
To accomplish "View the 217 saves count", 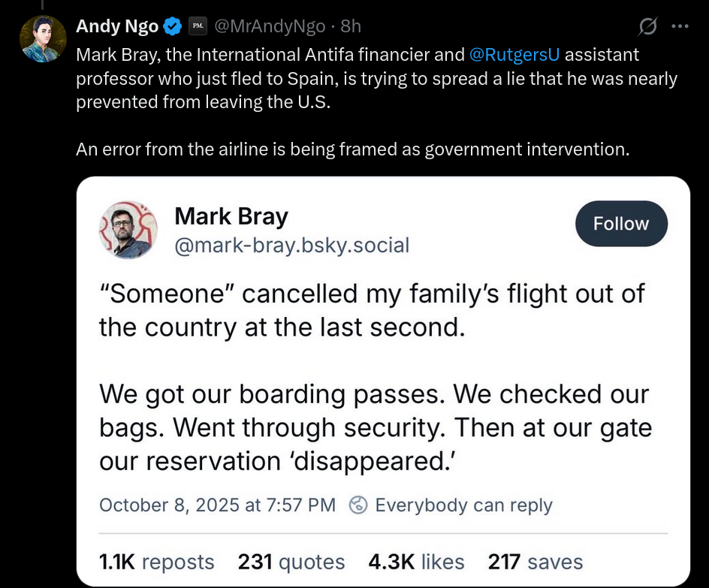I will [535, 562].
